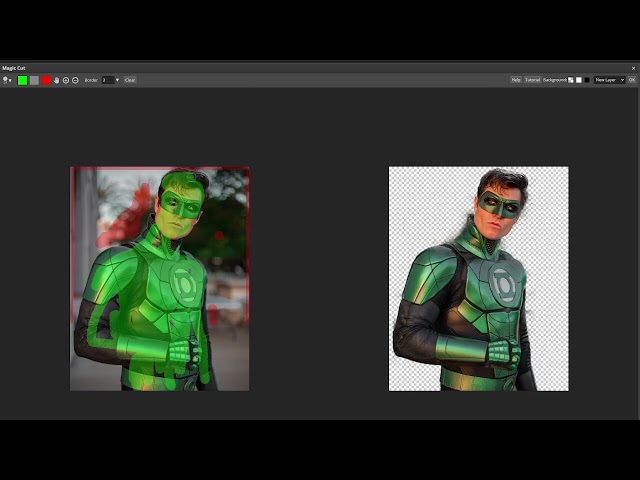Confirm Magic Cut with OK button
This screenshot has height=480, width=640.
632,80
